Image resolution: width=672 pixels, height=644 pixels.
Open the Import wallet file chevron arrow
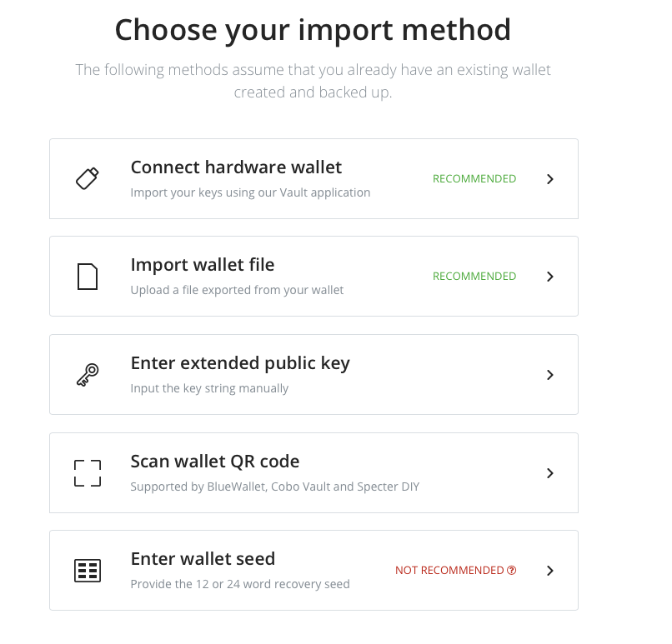point(550,277)
